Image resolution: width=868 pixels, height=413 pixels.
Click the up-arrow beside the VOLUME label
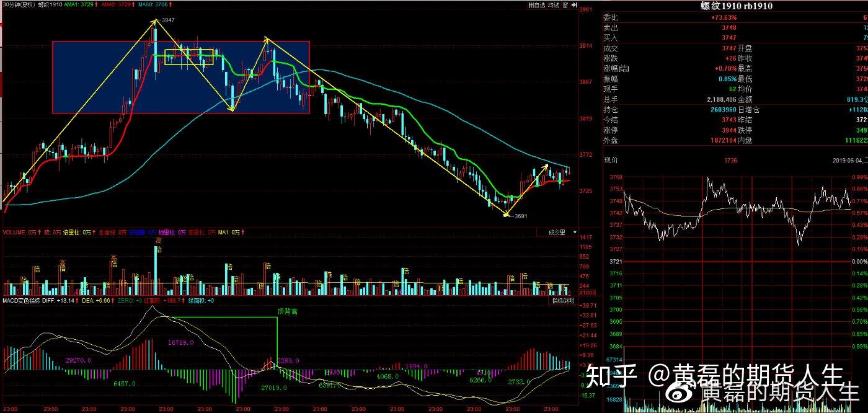tap(38, 233)
